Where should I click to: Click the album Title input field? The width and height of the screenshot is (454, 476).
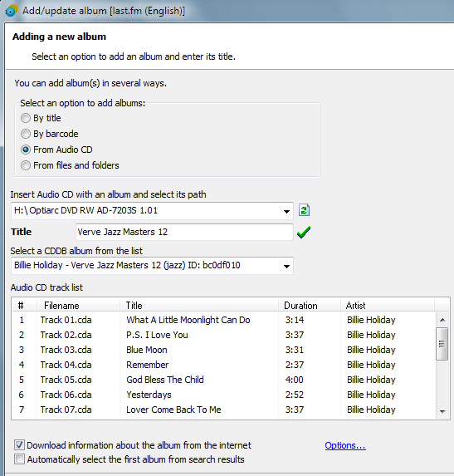click(184, 233)
